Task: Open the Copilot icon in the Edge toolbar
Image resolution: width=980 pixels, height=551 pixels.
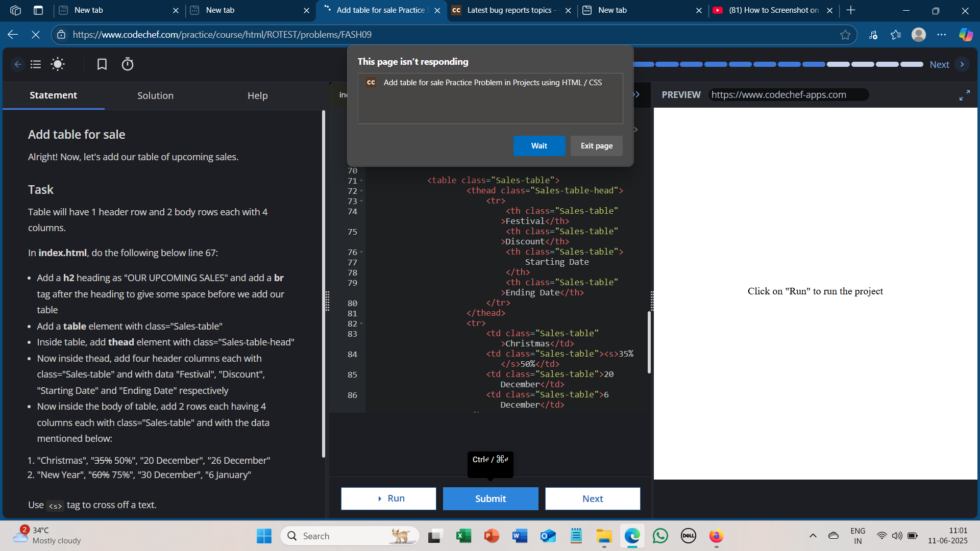Action: coord(966,35)
